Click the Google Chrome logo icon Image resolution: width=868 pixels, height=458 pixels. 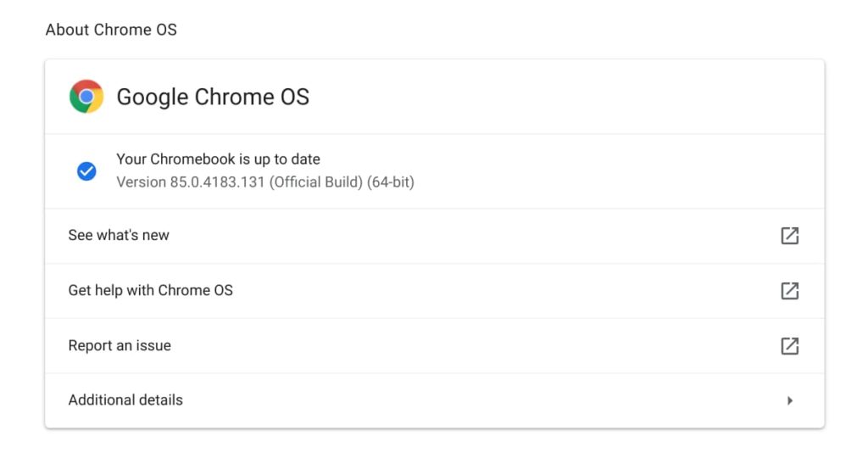click(86, 97)
